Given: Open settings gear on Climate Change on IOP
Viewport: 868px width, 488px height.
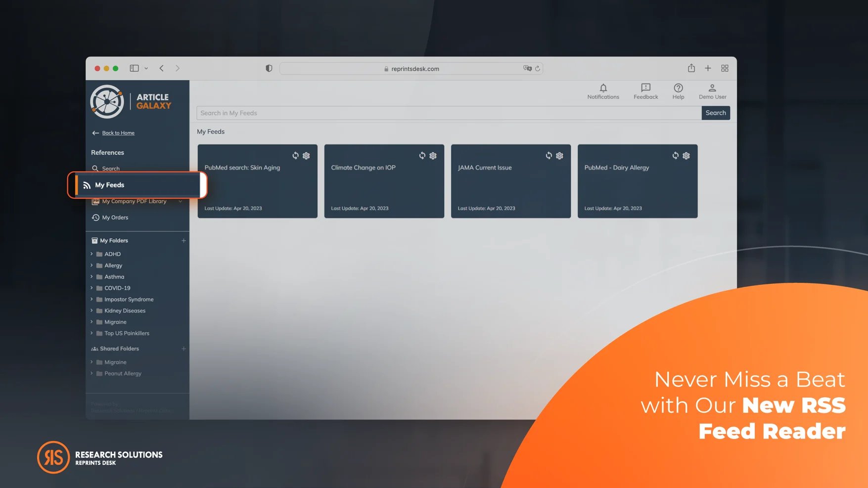Looking at the screenshot, I should [433, 156].
